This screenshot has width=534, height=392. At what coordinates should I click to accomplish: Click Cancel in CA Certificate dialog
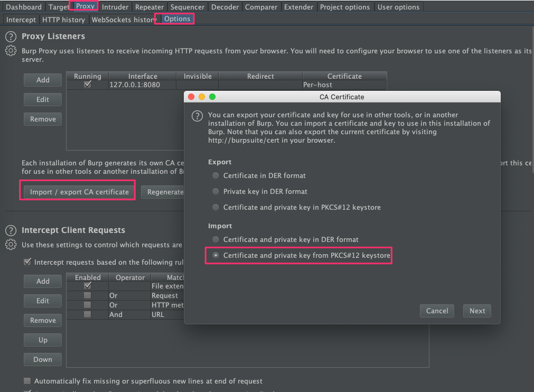point(437,311)
